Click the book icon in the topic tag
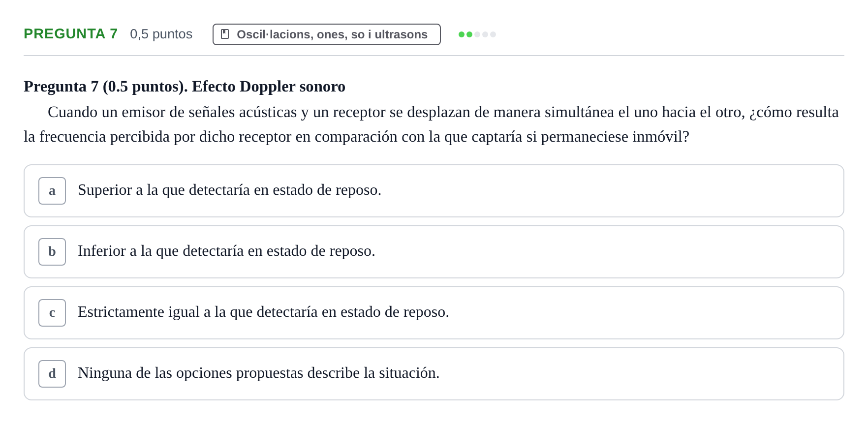The image size is (868, 425). click(225, 34)
